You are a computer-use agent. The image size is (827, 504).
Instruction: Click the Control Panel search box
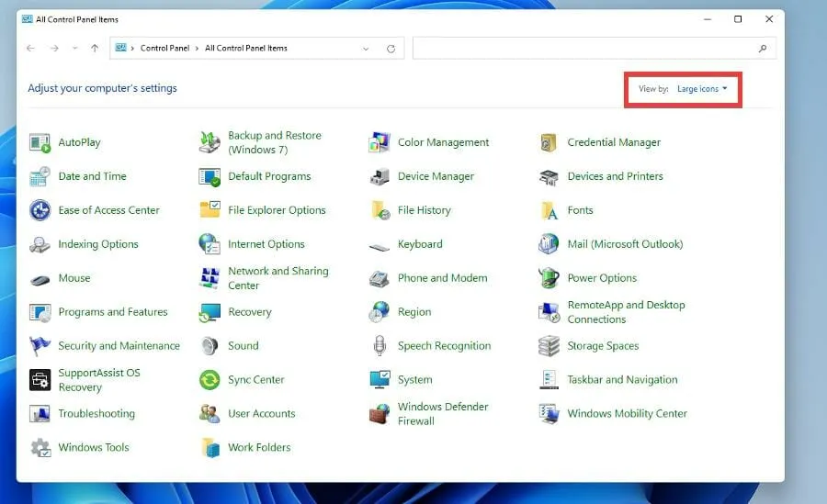(588, 49)
